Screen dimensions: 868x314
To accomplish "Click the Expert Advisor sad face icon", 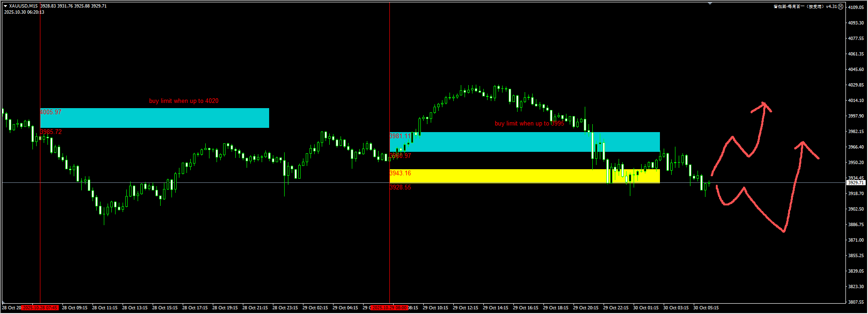I will click(x=841, y=7).
